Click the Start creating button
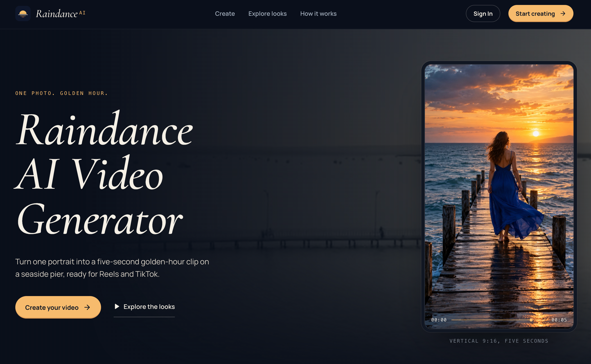 [541, 13]
